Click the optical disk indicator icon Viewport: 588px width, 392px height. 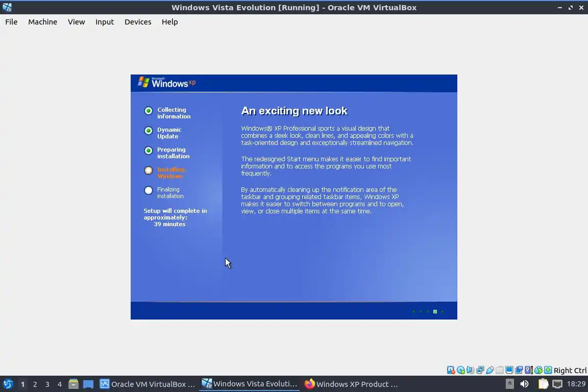[460, 370]
